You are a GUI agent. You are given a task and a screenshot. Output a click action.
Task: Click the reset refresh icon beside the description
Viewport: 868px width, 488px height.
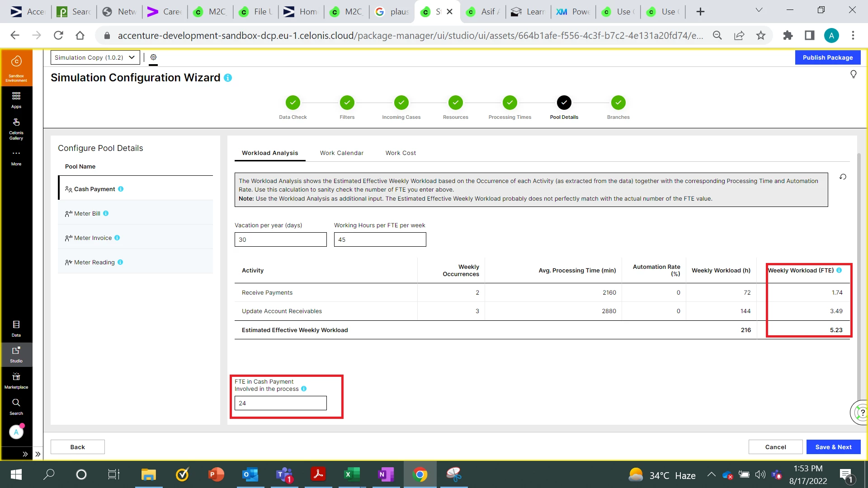click(x=843, y=177)
